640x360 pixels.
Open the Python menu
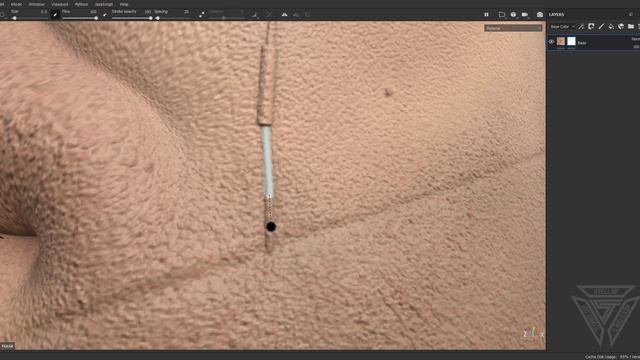pyautogui.click(x=82, y=4)
